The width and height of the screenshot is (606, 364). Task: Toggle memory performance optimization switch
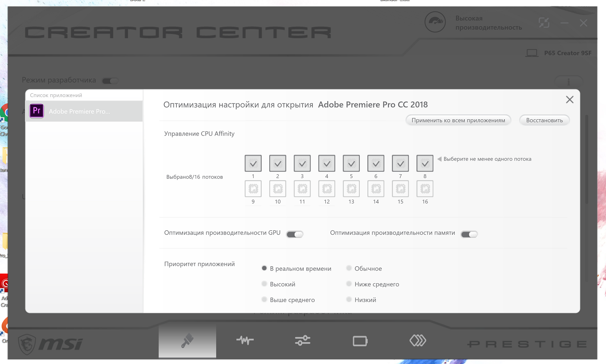469,234
